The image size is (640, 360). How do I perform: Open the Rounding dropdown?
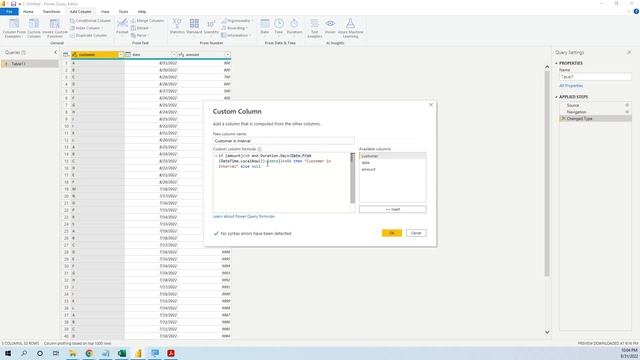point(235,28)
